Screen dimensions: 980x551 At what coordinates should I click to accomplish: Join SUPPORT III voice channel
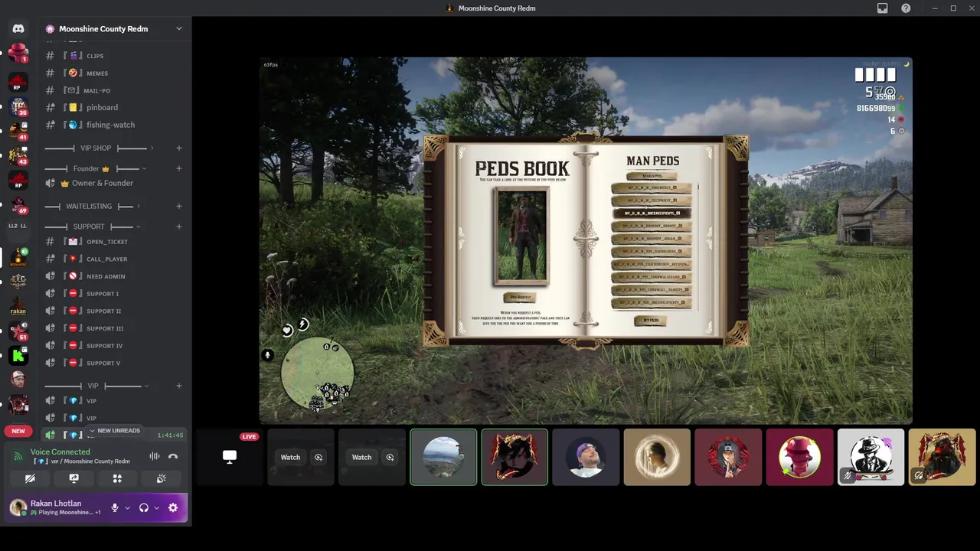point(115,328)
